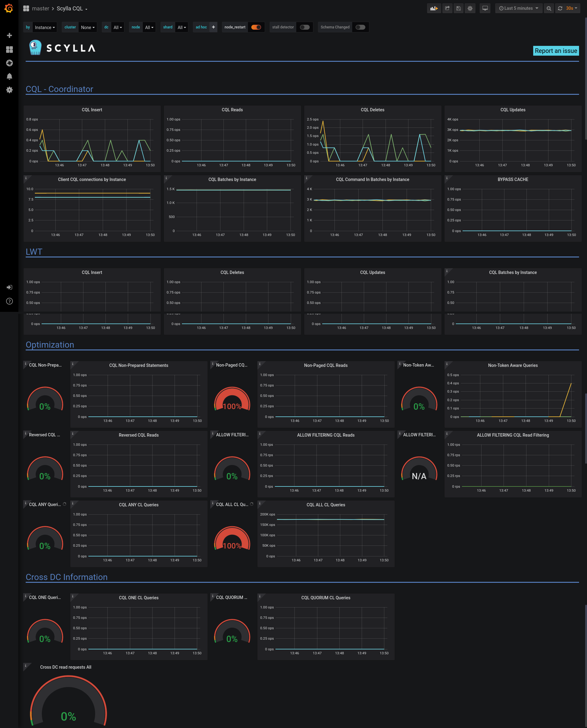Click the share/export icon in top bar
This screenshot has width=587, height=728.
448,8
